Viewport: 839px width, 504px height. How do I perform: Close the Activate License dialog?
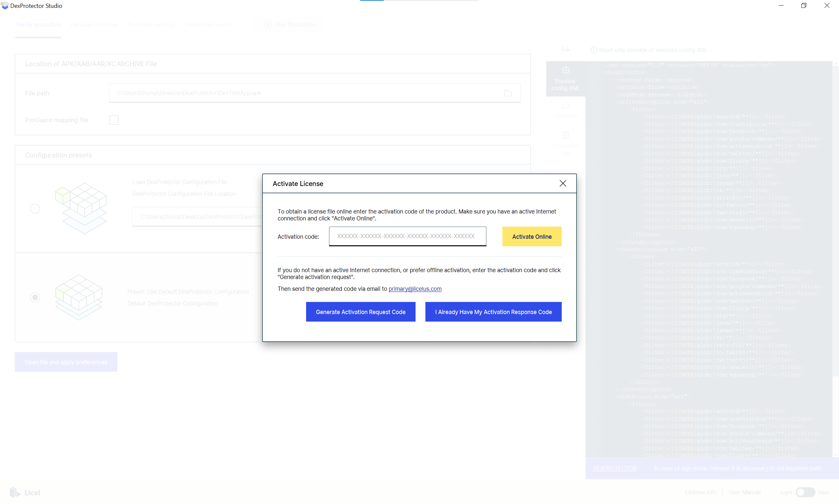(x=563, y=183)
